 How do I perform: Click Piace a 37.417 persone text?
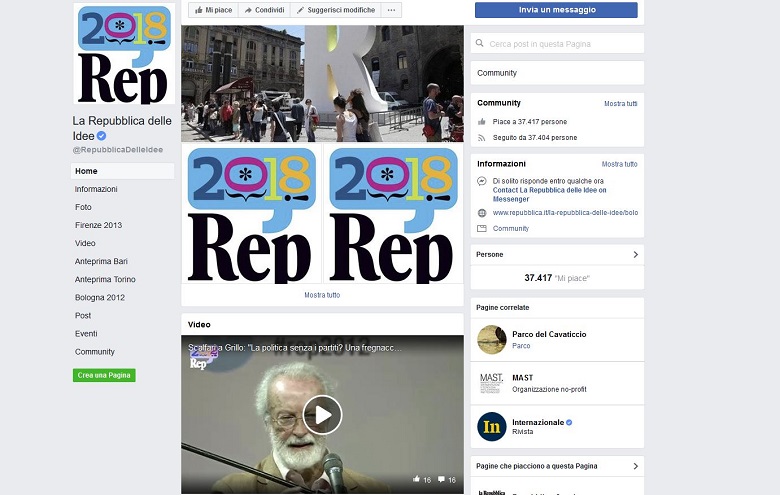(x=530, y=121)
